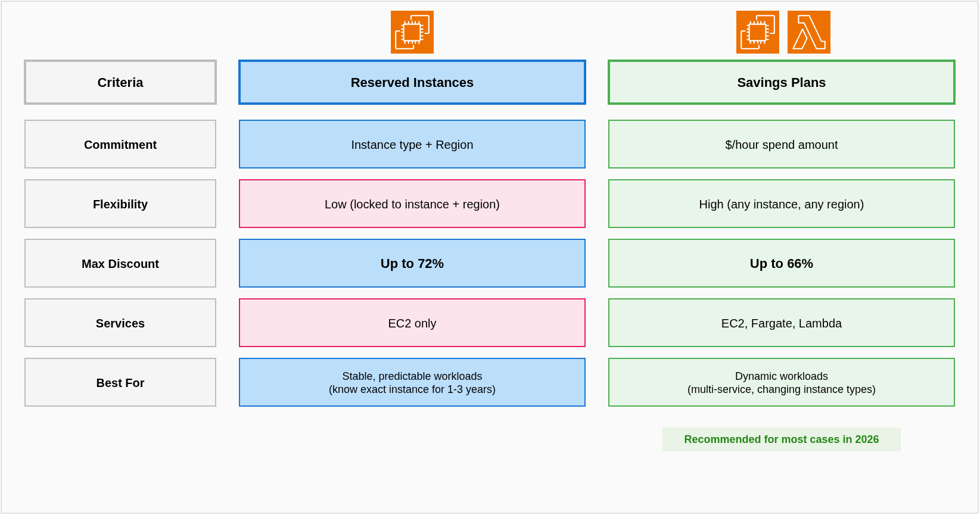980x515 pixels.
Task: Click 'High (any instance, any region)' box
Action: [x=781, y=204]
